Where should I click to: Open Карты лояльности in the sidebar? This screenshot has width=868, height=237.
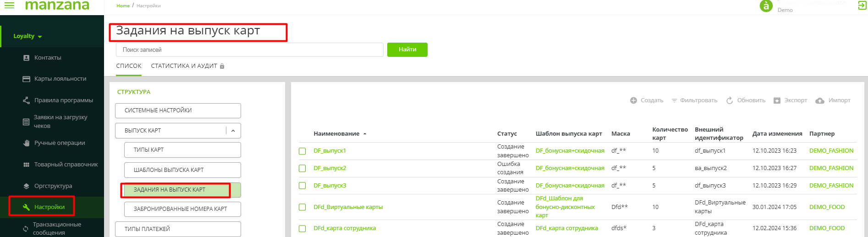(x=60, y=79)
